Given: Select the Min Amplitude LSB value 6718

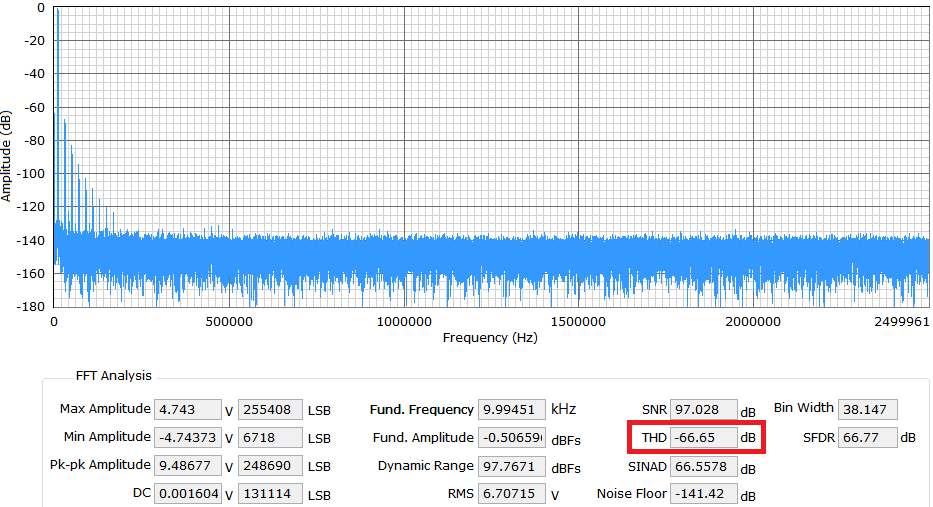Looking at the screenshot, I should 271,437.
